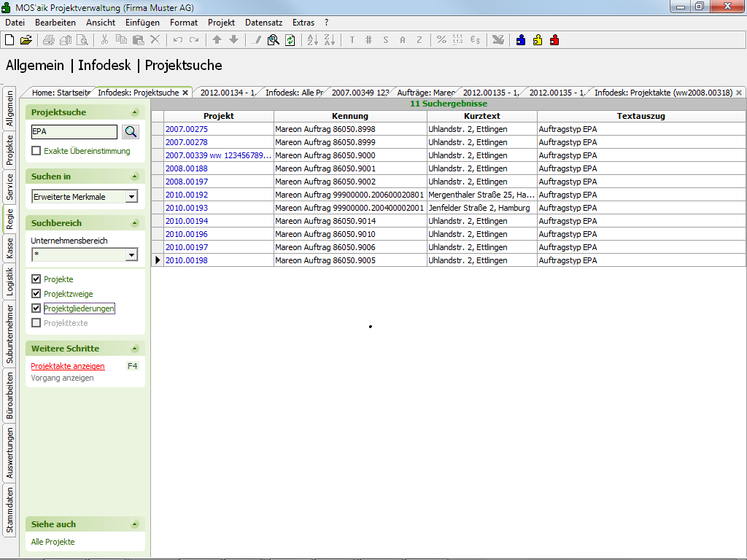Click the Redo arrow icon

pos(194,40)
